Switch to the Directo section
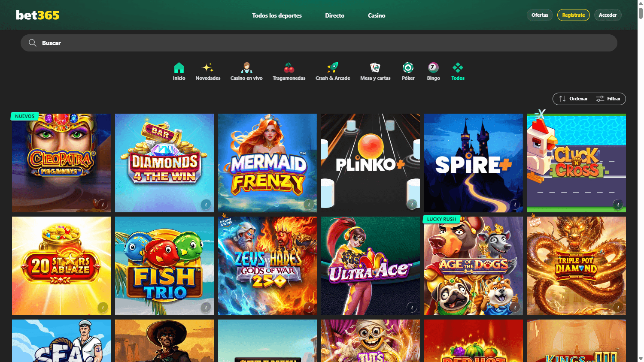 tap(335, 15)
